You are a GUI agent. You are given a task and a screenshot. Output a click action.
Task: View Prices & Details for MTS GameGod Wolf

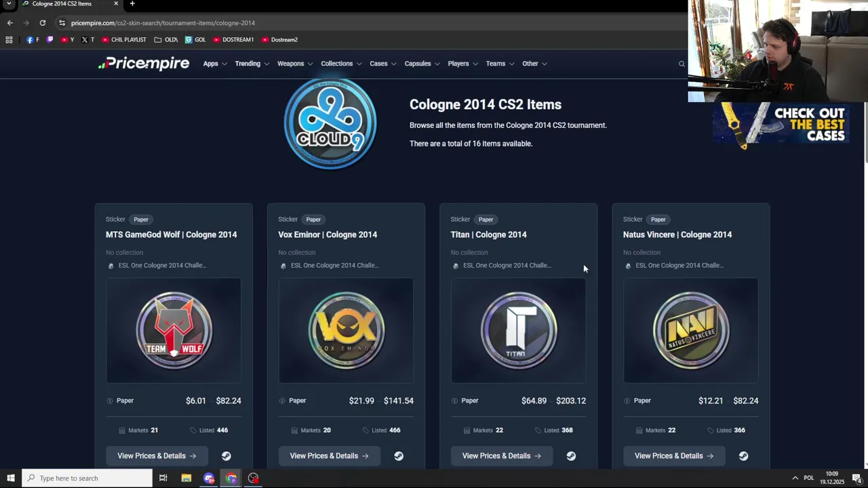click(x=157, y=456)
